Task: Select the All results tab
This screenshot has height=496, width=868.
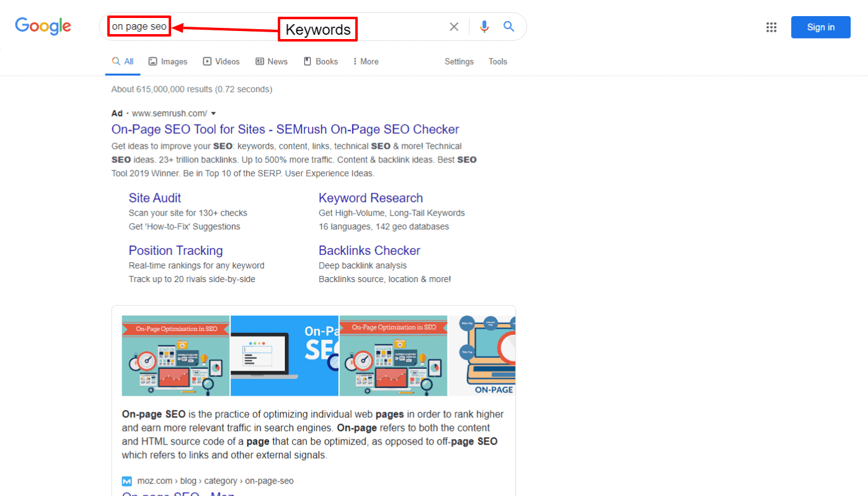Action: [x=123, y=61]
